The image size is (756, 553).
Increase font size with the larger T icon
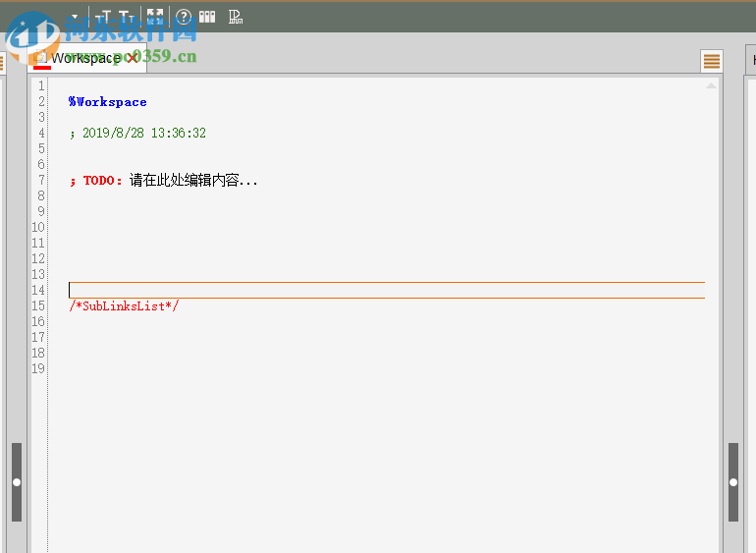103,18
